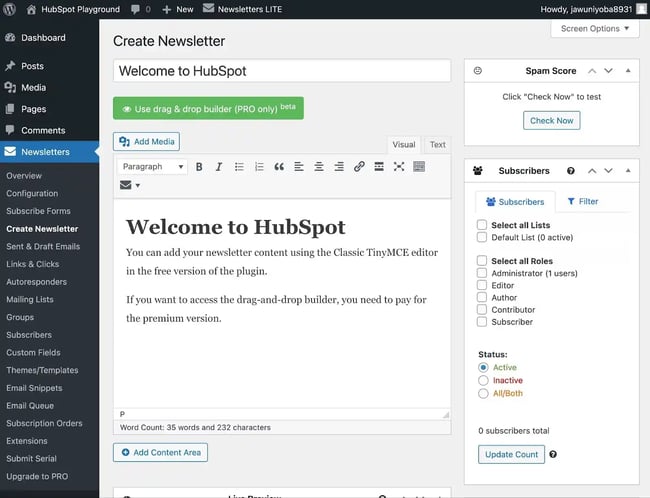Select Inactive status radio
The width and height of the screenshot is (650, 498).
[483, 380]
